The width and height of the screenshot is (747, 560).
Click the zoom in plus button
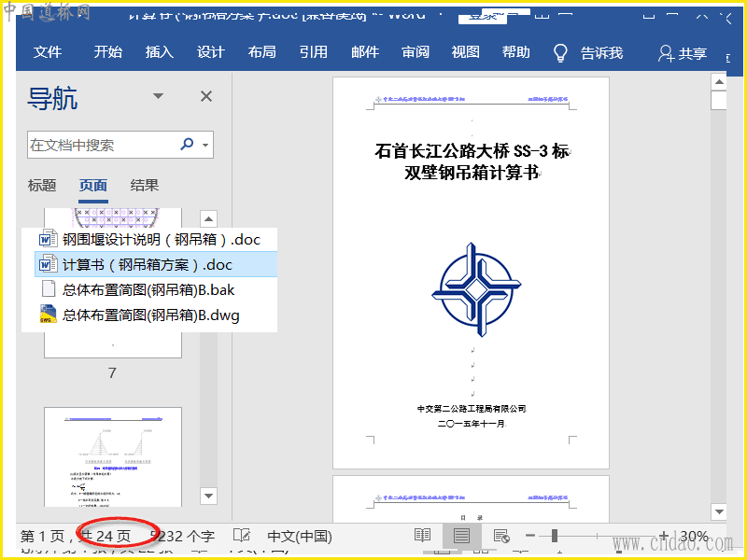[663, 536]
